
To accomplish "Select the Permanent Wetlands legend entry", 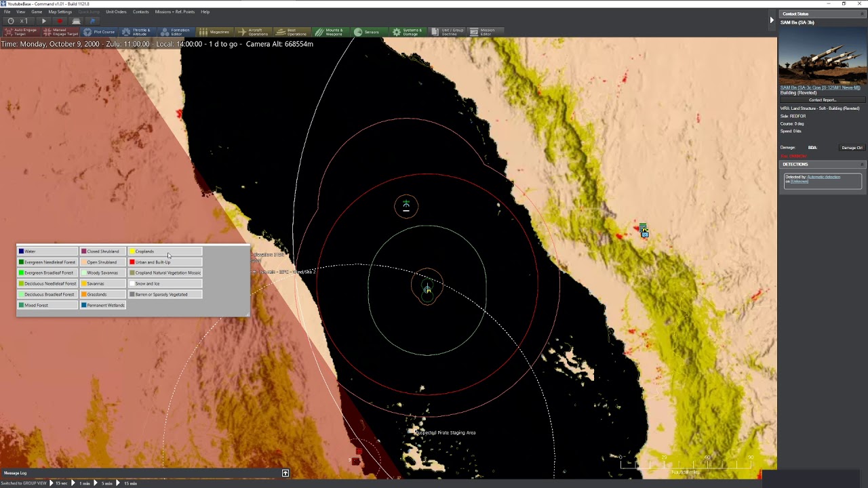I will 103,306.
